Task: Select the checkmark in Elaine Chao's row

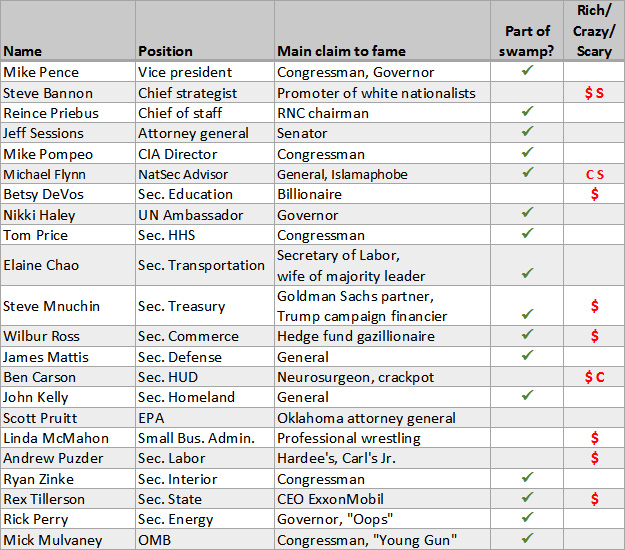Action: tap(527, 274)
